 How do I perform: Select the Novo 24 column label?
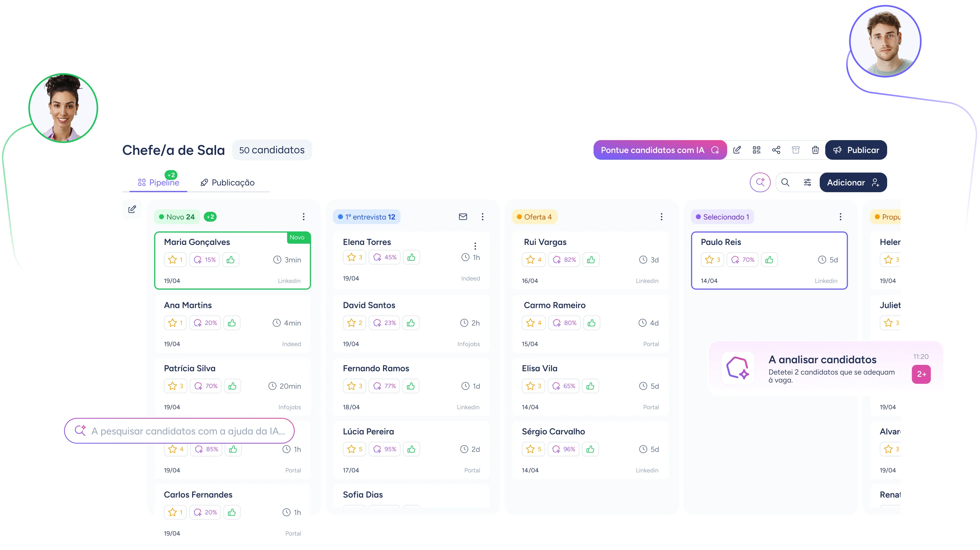click(x=177, y=216)
